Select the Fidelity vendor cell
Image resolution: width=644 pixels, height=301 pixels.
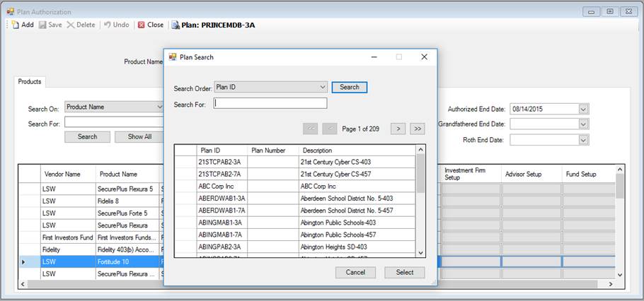[x=68, y=249]
